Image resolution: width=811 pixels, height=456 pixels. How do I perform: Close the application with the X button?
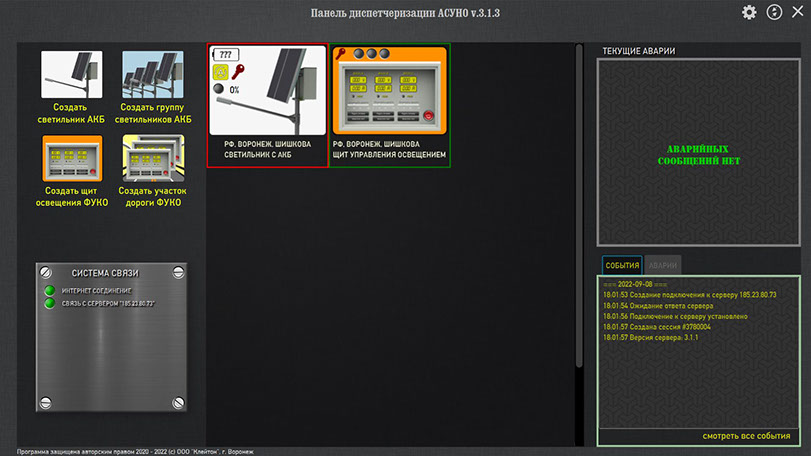[x=797, y=12]
